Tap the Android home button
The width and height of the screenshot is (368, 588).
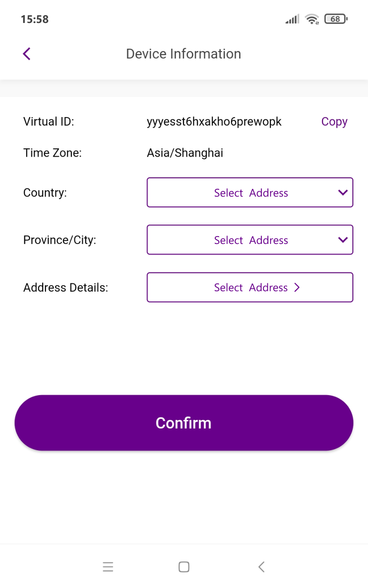[184, 567]
